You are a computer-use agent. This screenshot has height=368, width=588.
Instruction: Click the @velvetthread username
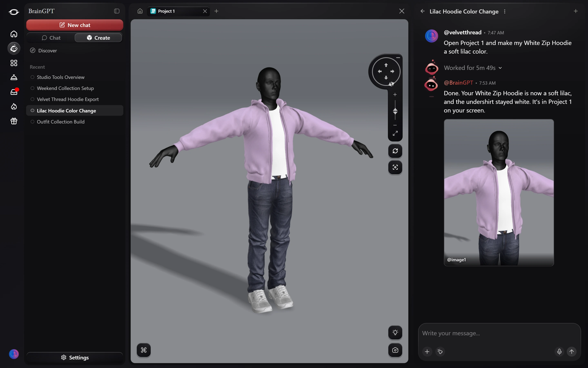462,32
